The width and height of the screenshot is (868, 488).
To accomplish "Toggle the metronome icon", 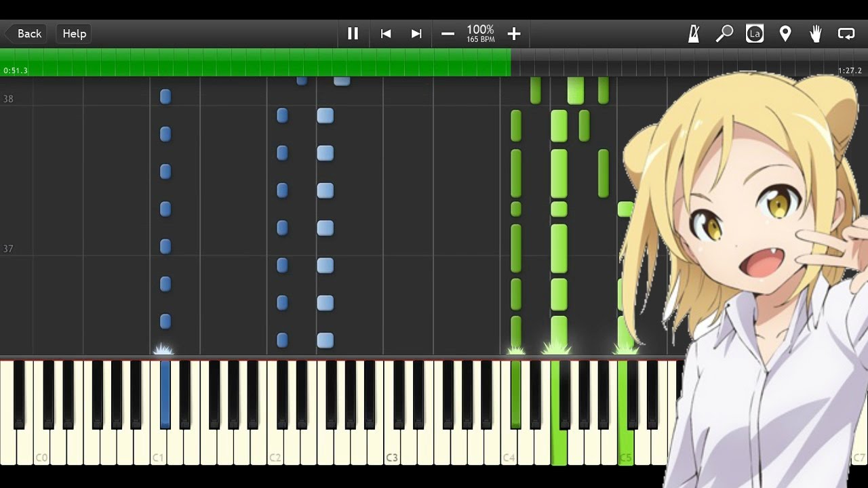I will click(694, 34).
